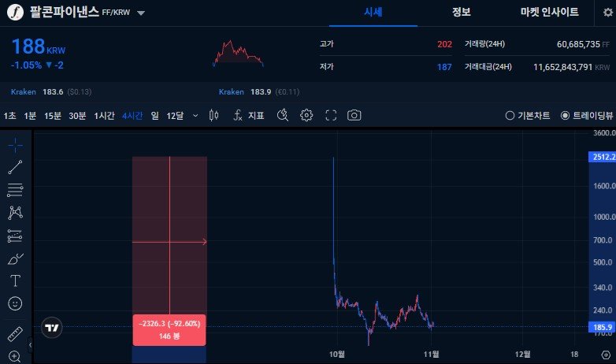This screenshot has height=364, width=616.
Task: Collapse the left drawing toolbar
Action: [30, 344]
